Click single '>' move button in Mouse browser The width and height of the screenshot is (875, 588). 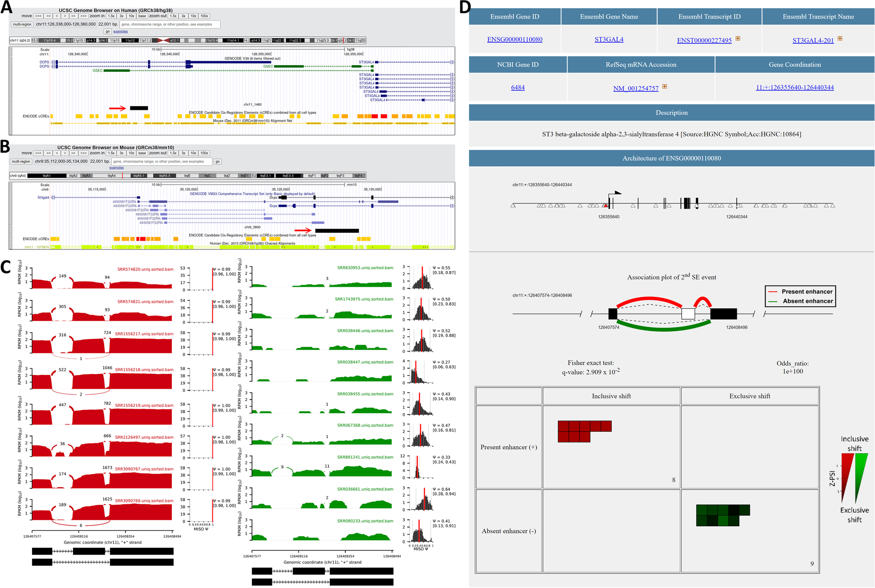[65, 153]
